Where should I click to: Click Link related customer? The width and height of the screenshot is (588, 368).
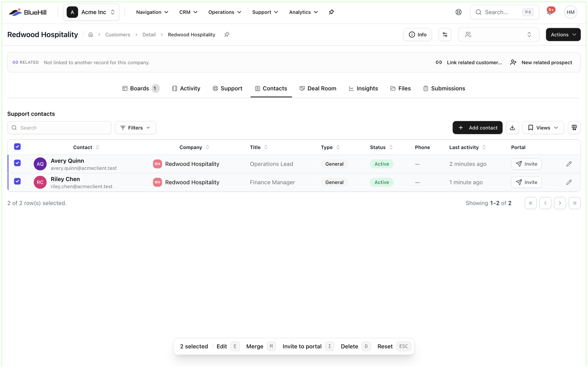pos(469,63)
